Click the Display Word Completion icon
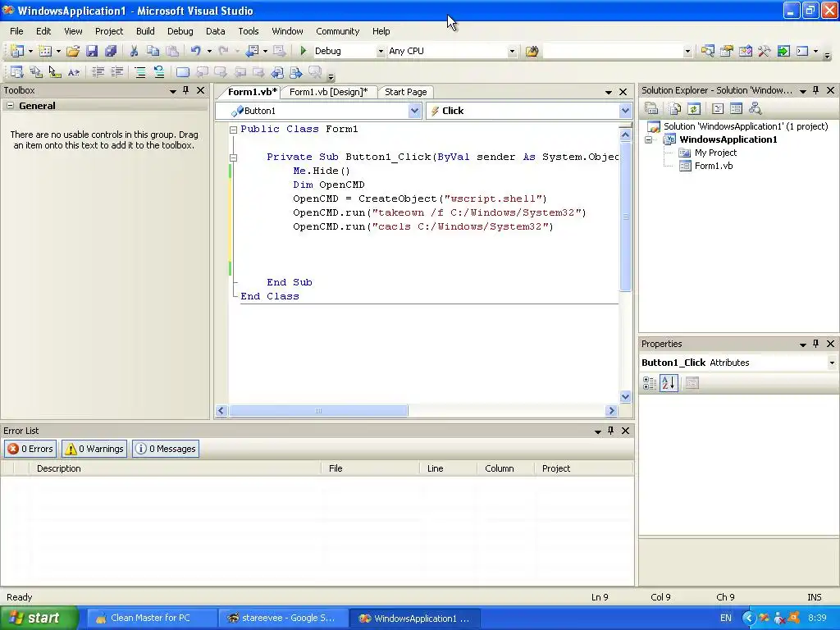The width and height of the screenshot is (840, 630). tap(73, 72)
